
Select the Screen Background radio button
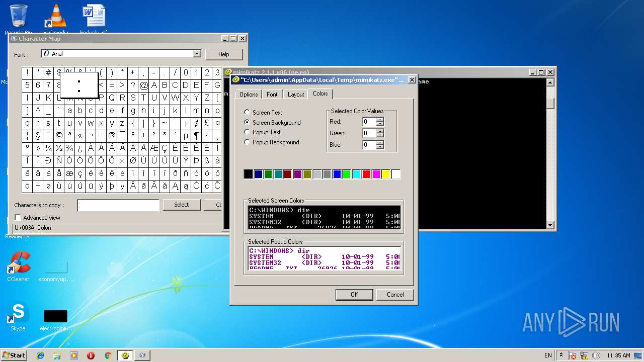(x=247, y=122)
